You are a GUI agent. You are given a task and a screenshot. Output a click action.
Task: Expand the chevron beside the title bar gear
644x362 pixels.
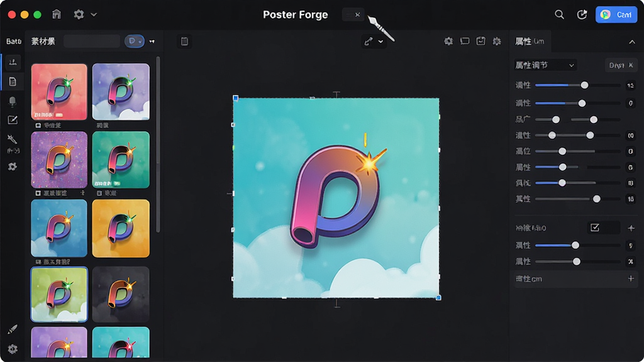pyautogui.click(x=94, y=14)
